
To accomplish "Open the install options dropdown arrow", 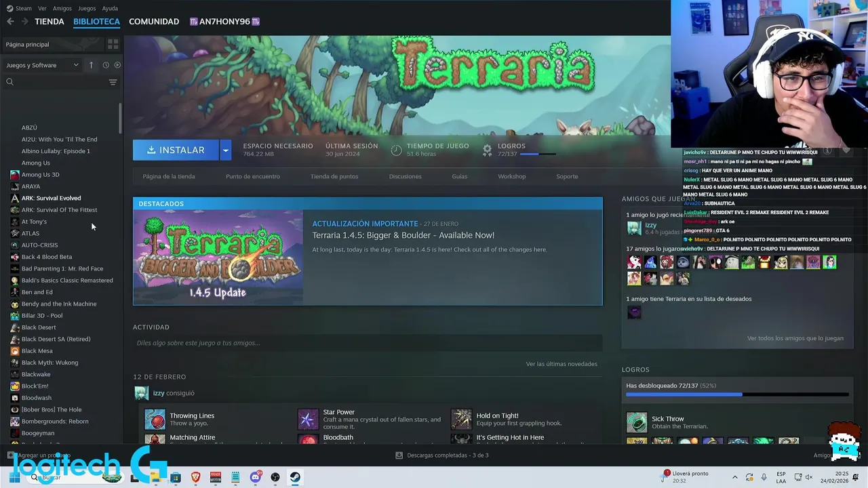I will pyautogui.click(x=225, y=150).
